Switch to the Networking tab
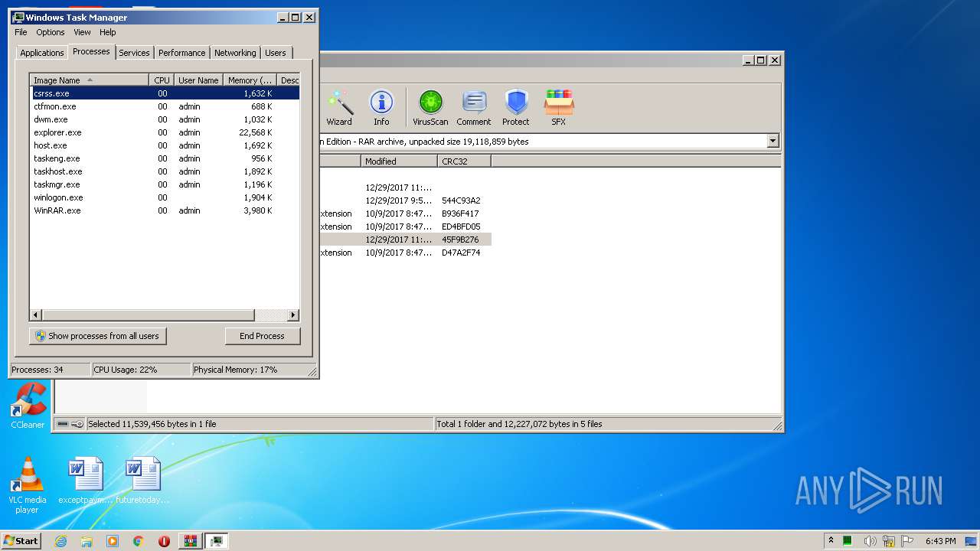This screenshot has width=980, height=551. pyautogui.click(x=235, y=53)
